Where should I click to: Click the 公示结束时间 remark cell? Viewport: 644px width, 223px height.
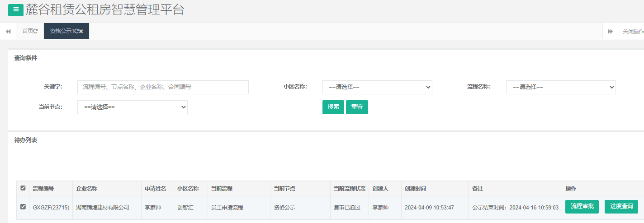click(x=515, y=208)
